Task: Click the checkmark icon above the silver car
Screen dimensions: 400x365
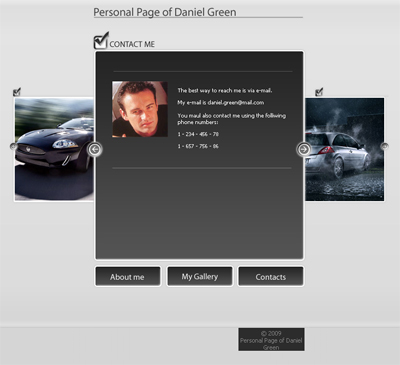Action: 319,91
